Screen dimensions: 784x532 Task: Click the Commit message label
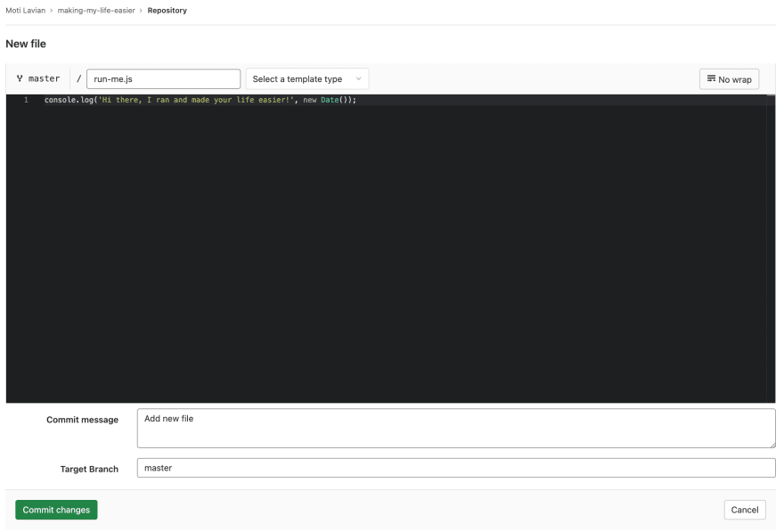click(x=83, y=420)
